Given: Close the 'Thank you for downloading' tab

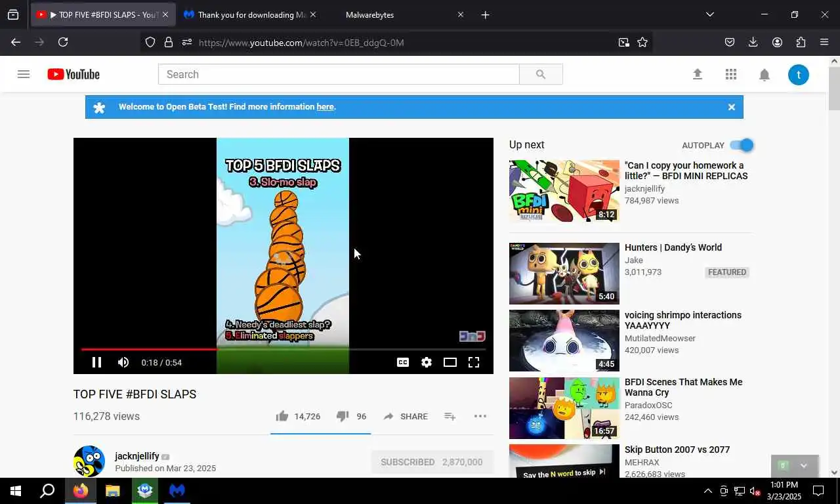Looking at the screenshot, I should [312, 14].
